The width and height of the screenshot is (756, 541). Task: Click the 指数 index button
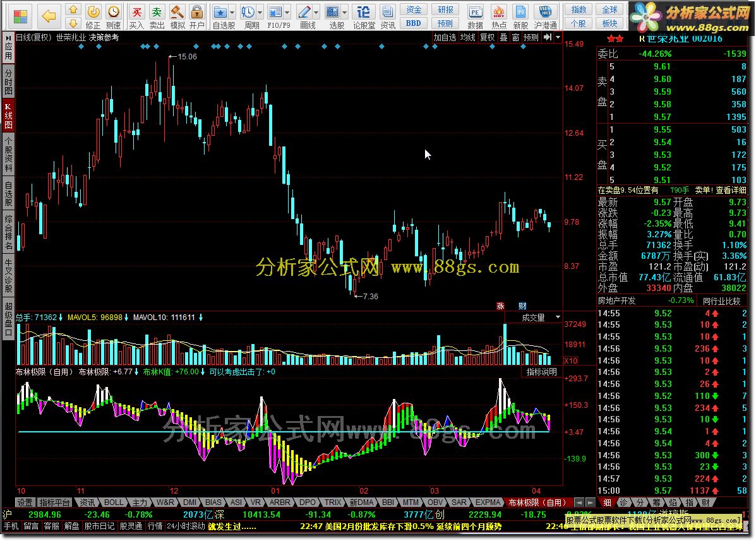[579, 9]
